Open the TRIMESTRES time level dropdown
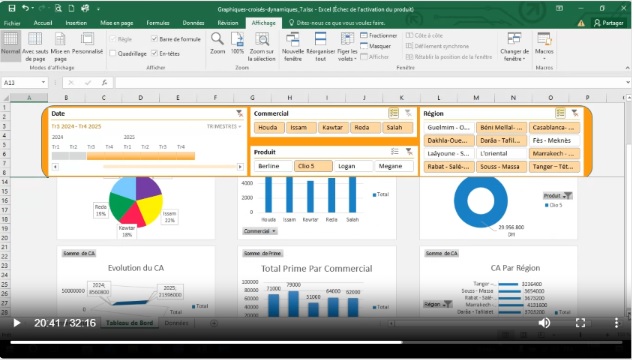 coord(224,126)
